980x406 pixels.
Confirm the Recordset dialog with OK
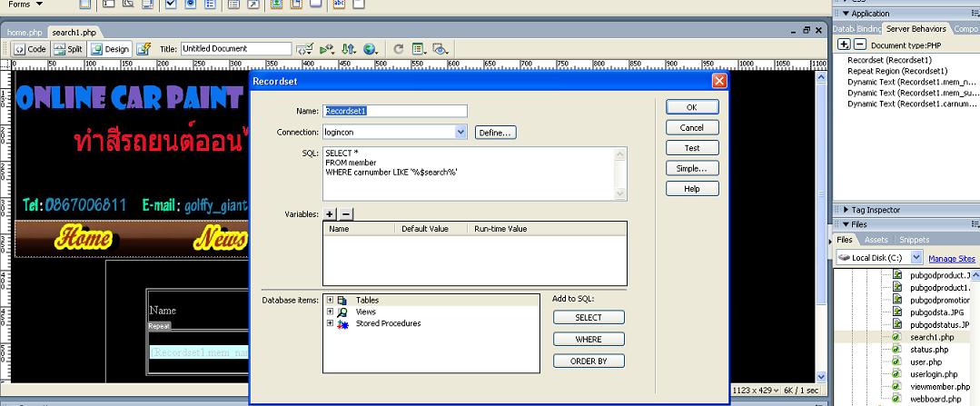692,107
